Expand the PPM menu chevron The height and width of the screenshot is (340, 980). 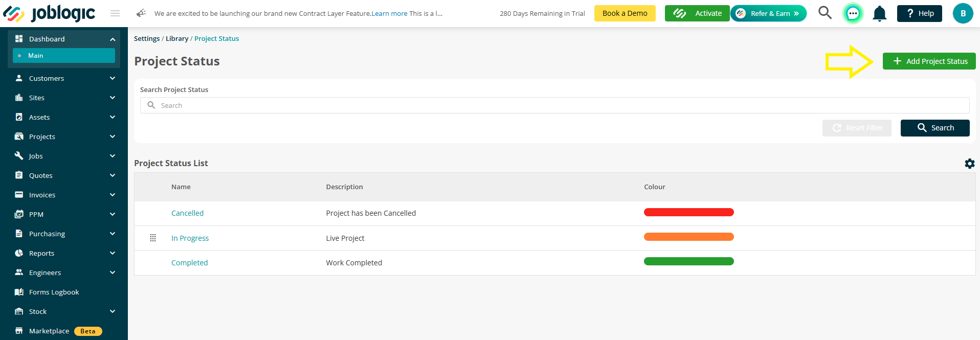pos(113,214)
